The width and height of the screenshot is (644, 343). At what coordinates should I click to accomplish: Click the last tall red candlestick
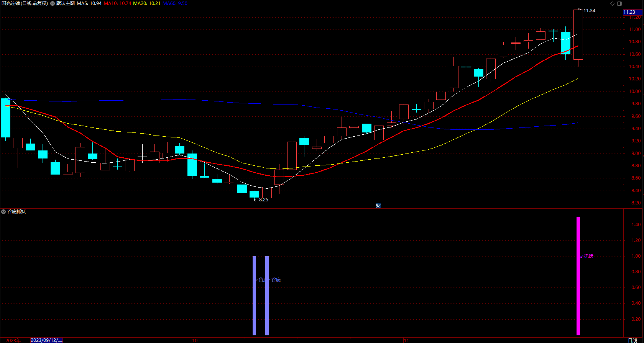pos(578,34)
